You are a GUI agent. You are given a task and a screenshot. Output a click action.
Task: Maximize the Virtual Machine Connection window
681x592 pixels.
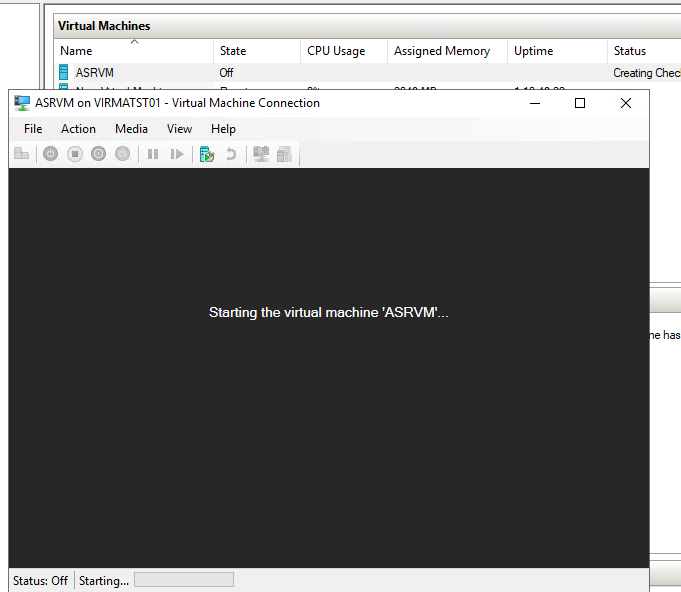point(580,103)
